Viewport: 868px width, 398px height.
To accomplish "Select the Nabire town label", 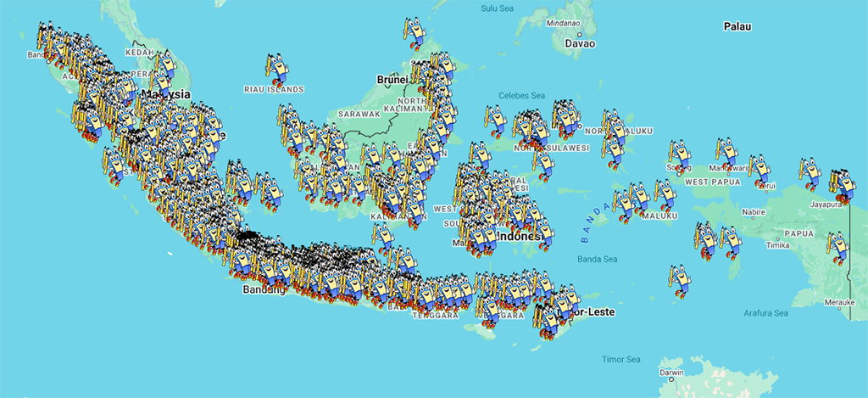I will point(754,212).
